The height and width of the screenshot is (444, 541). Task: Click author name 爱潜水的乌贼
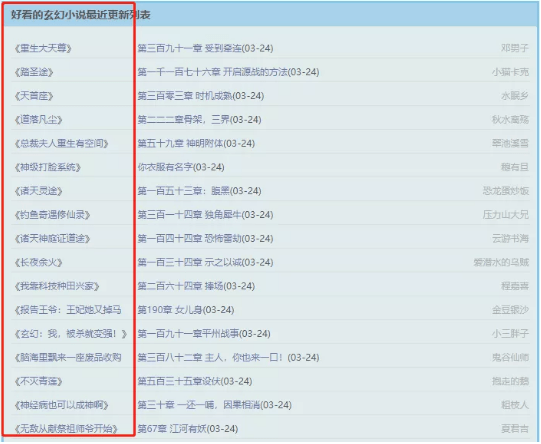[x=501, y=263]
